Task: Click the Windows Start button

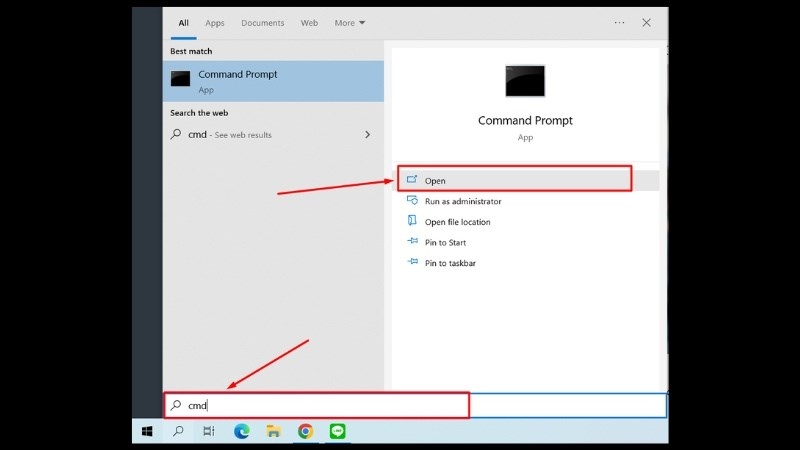Action: pos(147,432)
